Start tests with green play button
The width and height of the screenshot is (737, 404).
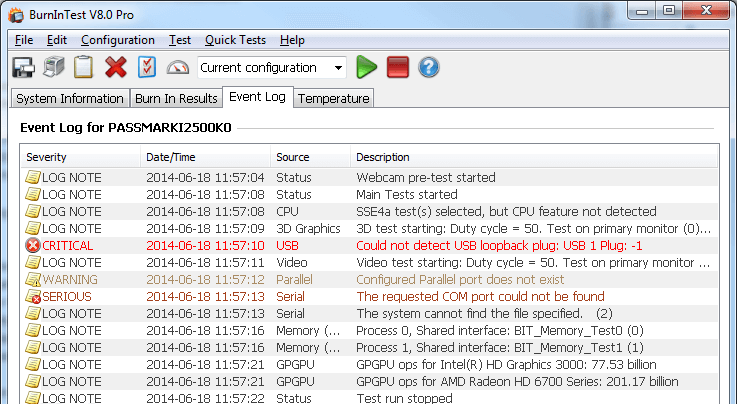click(367, 67)
